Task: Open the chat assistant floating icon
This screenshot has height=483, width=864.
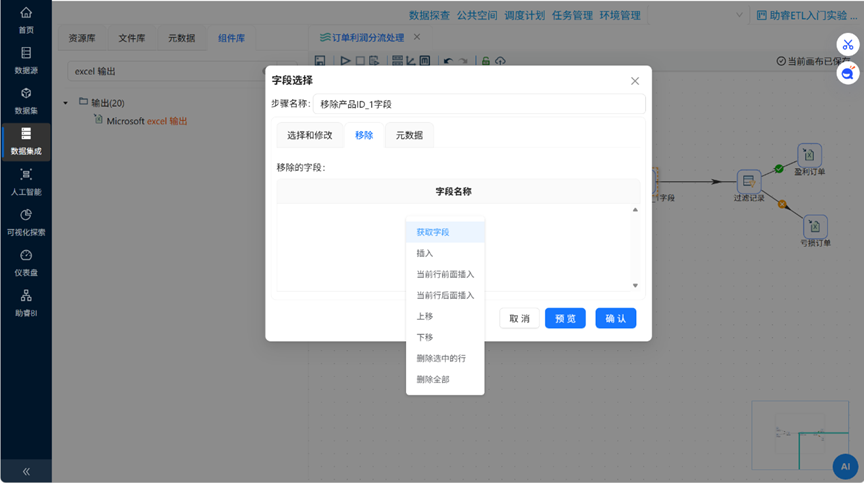Action: tap(847, 73)
